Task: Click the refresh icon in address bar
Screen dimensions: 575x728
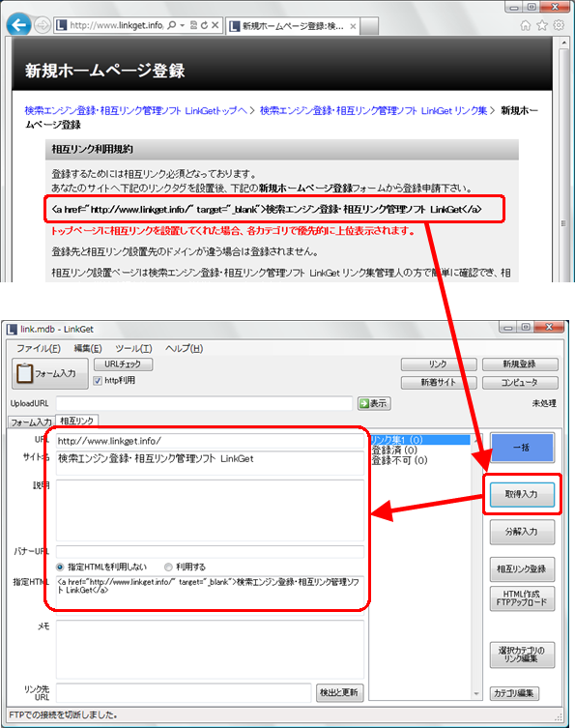Action: [204, 25]
